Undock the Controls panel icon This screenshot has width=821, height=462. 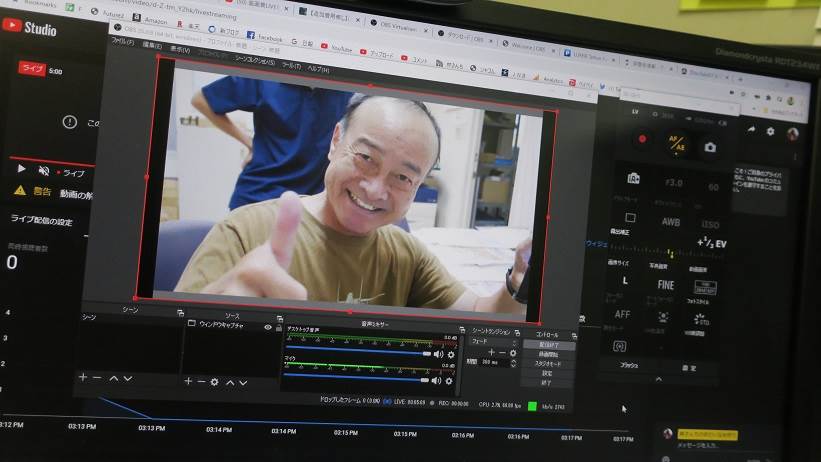tap(574, 336)
